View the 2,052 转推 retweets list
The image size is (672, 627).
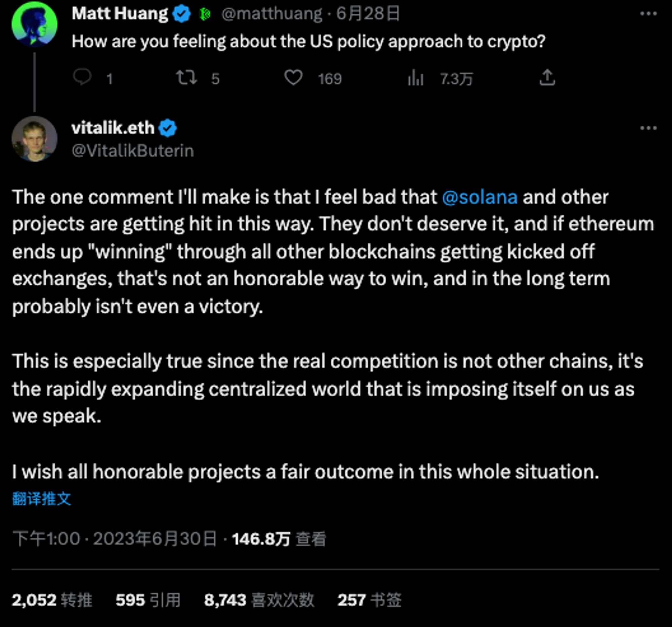click(52, 600)
